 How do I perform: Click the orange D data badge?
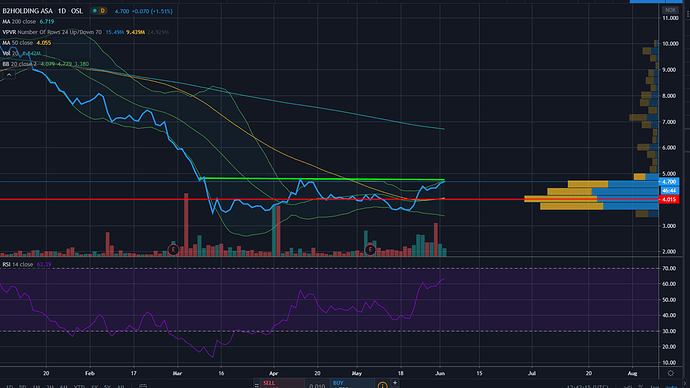pyautogui.click(x=103, y=11)
